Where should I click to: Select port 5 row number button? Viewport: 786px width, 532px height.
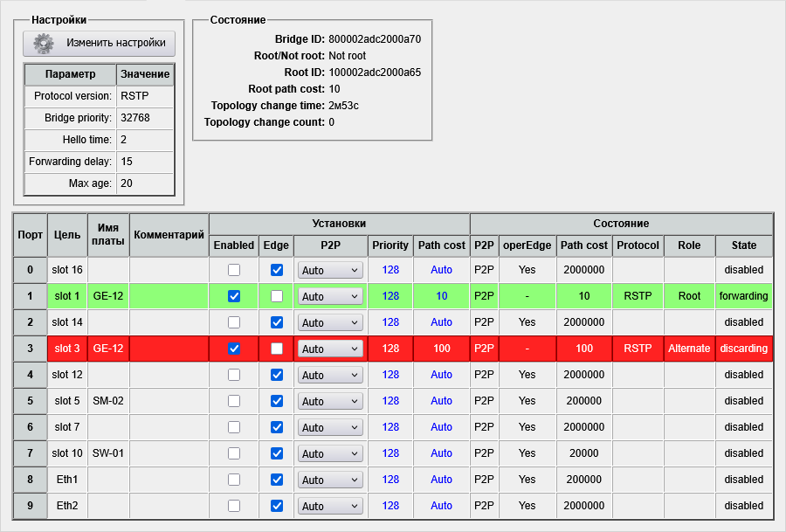pyautogui.click(x=31, y=401)
